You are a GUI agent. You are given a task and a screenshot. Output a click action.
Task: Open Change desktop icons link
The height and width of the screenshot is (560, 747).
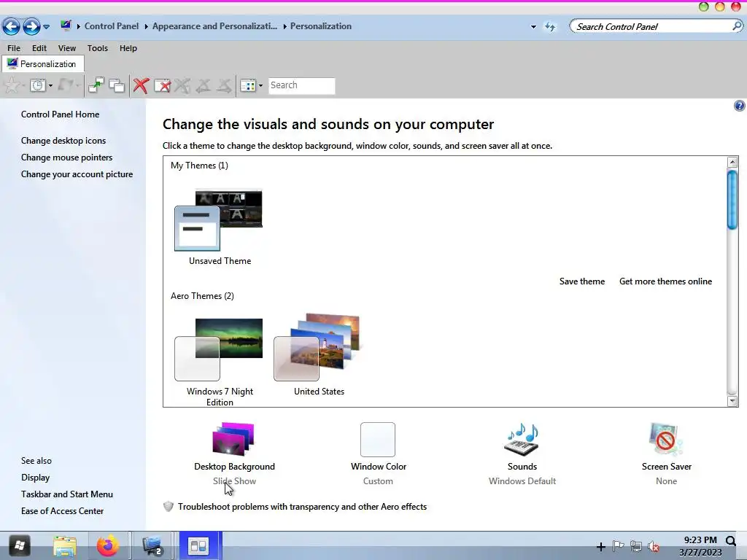(63, 141)
